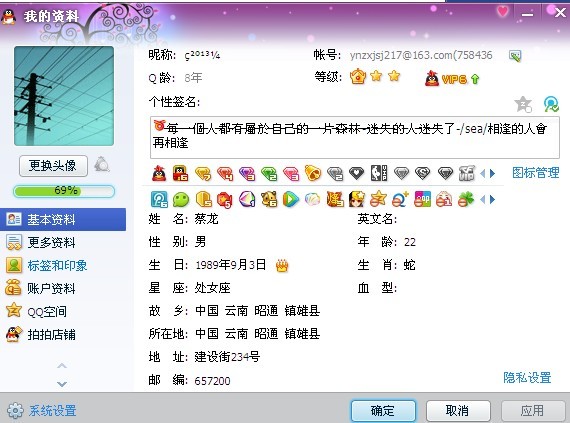Click the edit account icon beside account number
Viewport: 570px width, 423px height.
[x=515, y=56]
